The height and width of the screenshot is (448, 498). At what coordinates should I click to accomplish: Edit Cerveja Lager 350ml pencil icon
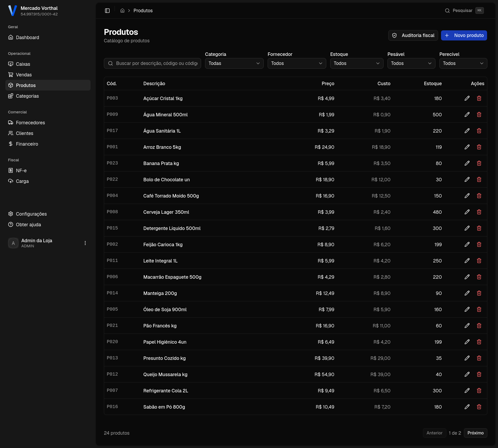tap(467, 212)
